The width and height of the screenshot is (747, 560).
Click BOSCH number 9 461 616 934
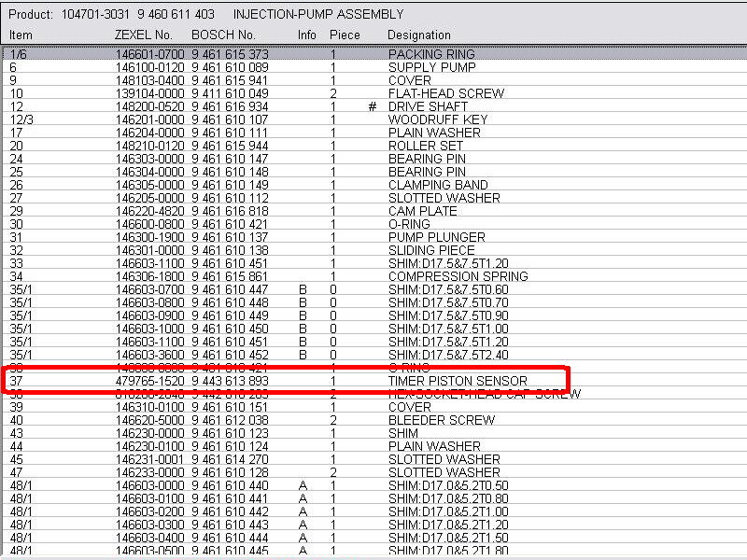click(230, 106)
